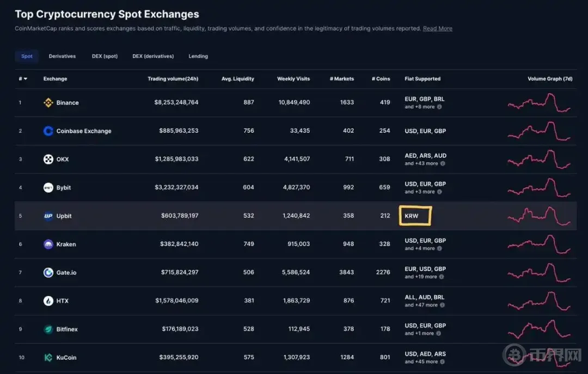Click info icon beside Binance fiat list
The image size is (588, 374).
pyautogui.click(x=439, y=107)
